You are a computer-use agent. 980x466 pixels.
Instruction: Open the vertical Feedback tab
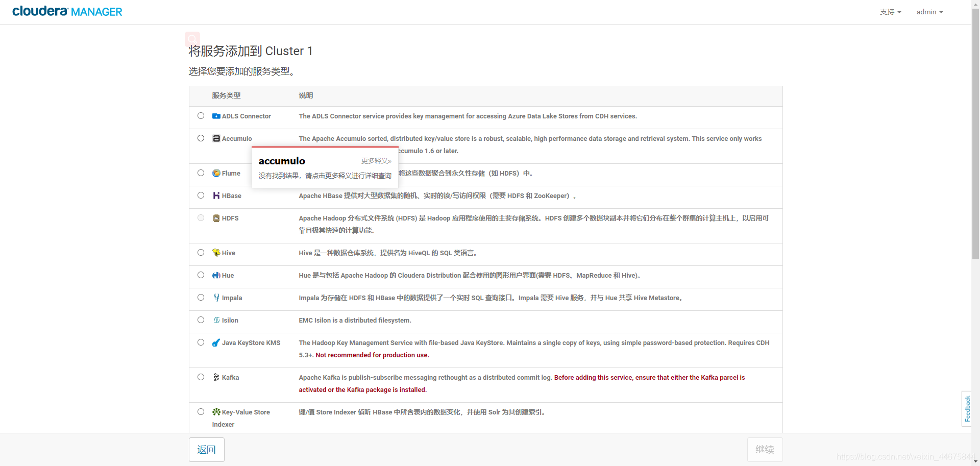(967, 408)
